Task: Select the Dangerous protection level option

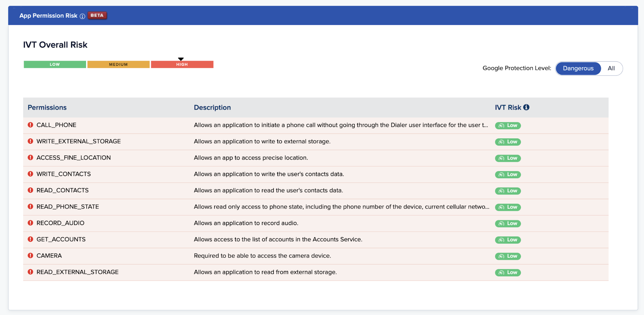Action: pos(578,68)
